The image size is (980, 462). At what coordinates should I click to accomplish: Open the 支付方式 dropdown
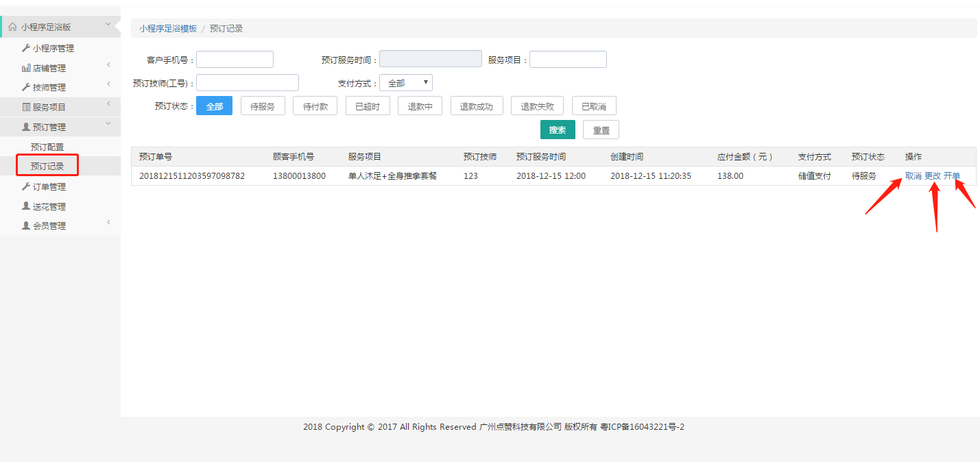(405, 83)
